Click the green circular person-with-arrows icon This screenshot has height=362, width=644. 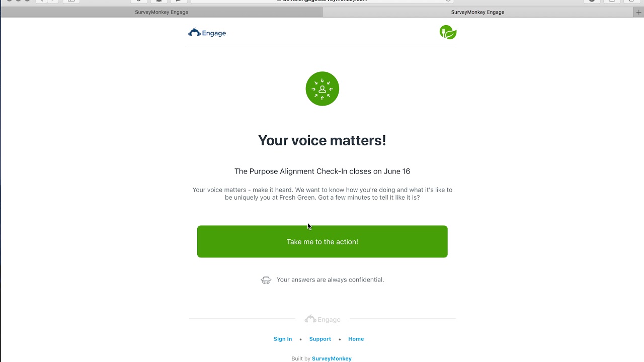[323, 89]
